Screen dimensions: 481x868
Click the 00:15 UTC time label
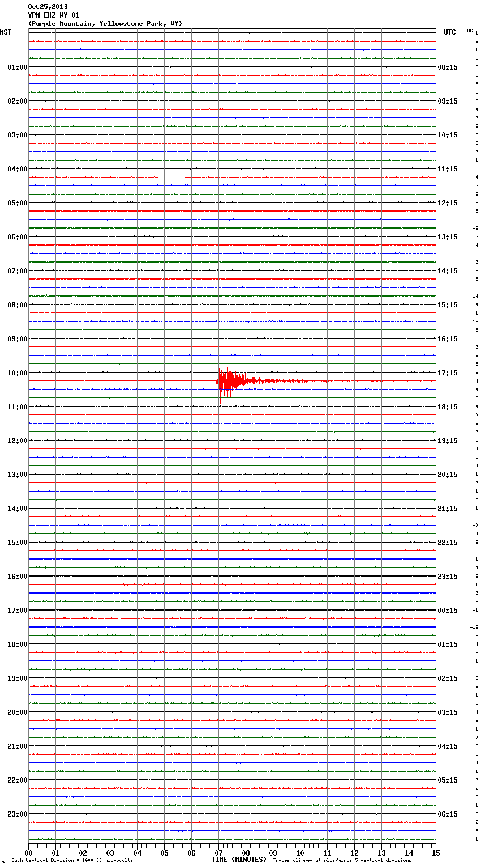[x=448, y=611]
